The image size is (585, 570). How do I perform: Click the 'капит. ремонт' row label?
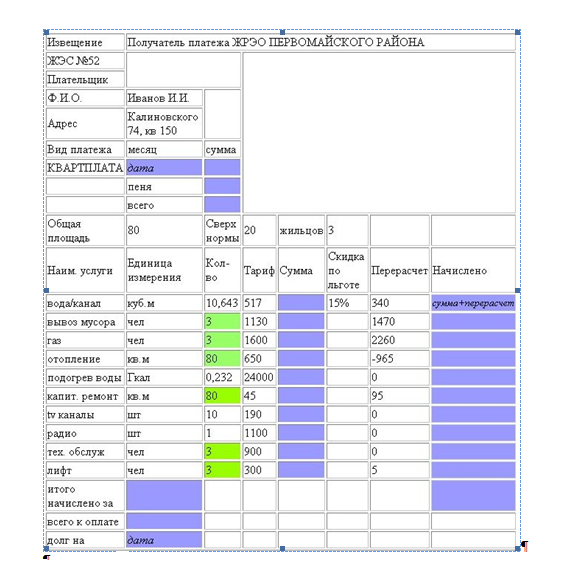pyautogui.click(x=85, y=396)
